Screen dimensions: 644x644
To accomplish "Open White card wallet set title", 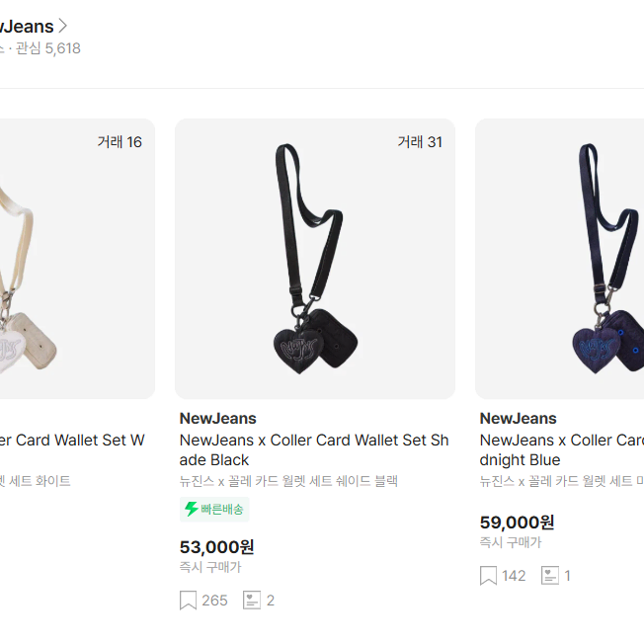I will pyautogui.click(x=72, y=441).
